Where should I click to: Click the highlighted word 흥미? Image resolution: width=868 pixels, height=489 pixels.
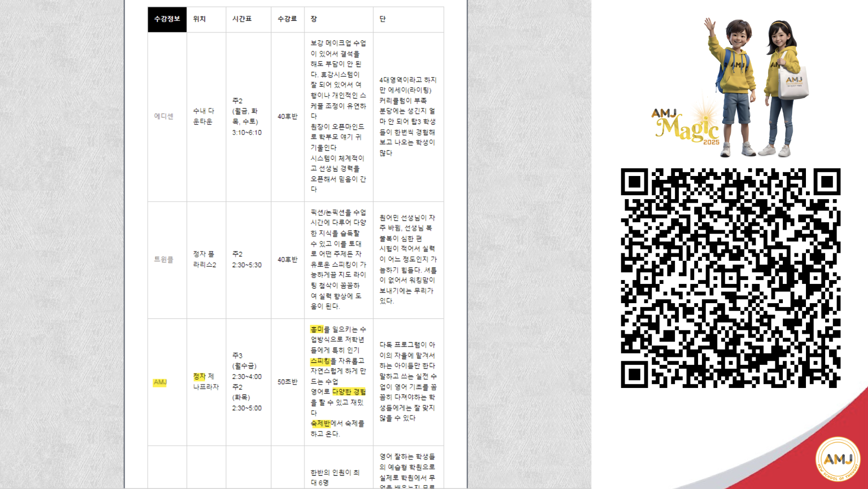click(x=317, y=329)
